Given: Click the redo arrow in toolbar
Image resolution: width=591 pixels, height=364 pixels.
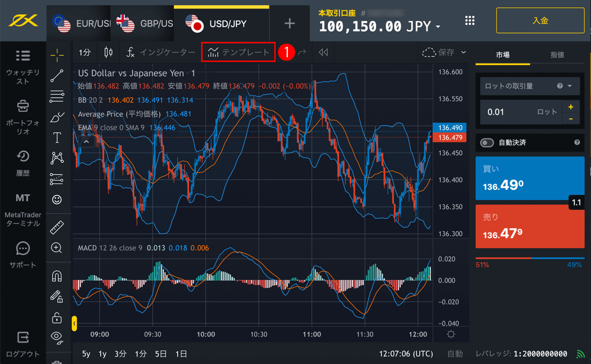Looking at the screenshot, I should click(x=302, y=52).
